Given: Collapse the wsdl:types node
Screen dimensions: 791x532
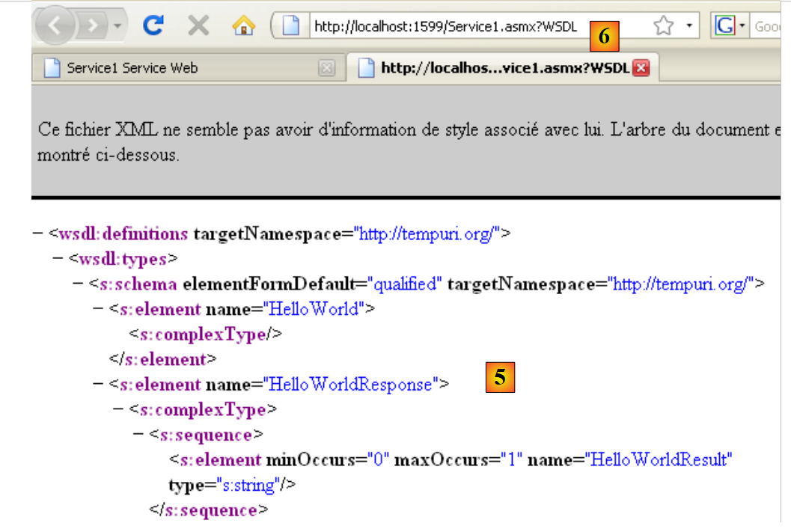Looking at the screenshot, I should [58, 259].
